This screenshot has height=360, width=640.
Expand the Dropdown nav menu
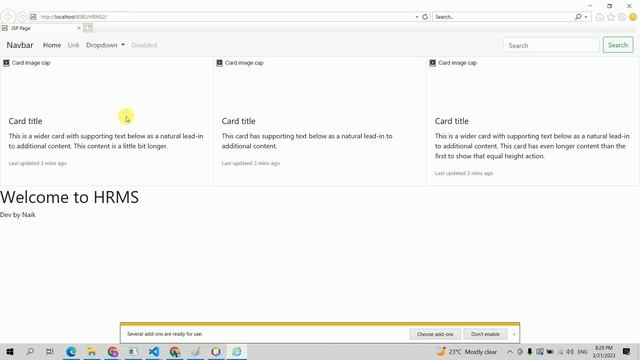(105, 45)
